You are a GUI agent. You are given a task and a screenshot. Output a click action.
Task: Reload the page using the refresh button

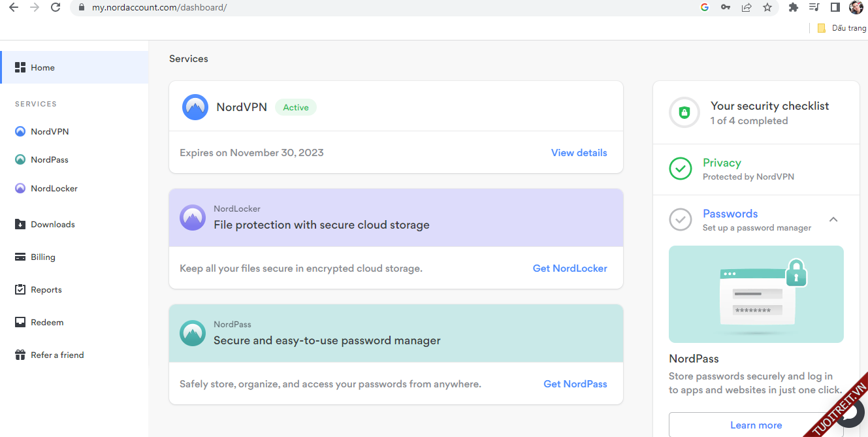click(56, 8)
